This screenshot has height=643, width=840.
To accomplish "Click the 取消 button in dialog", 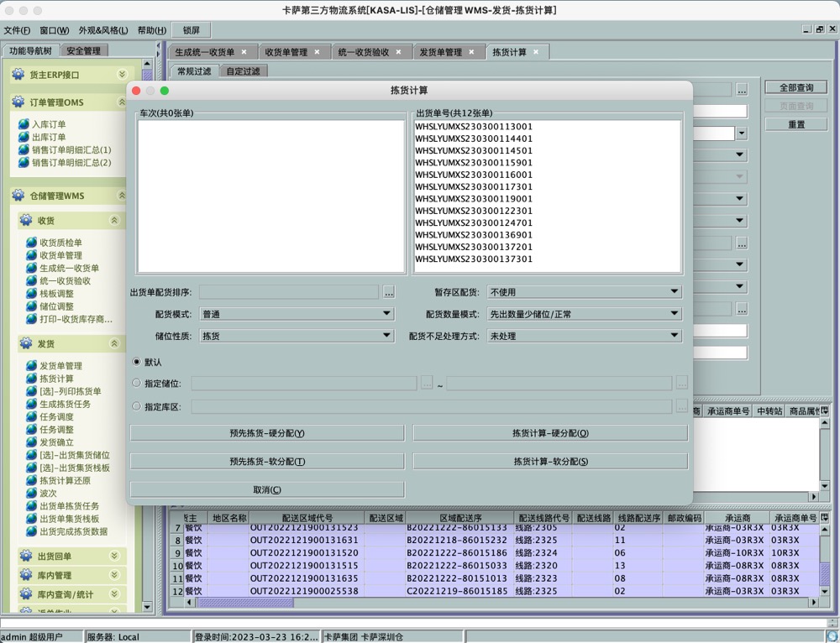I will pyautogui.click(x=267, y=489).
